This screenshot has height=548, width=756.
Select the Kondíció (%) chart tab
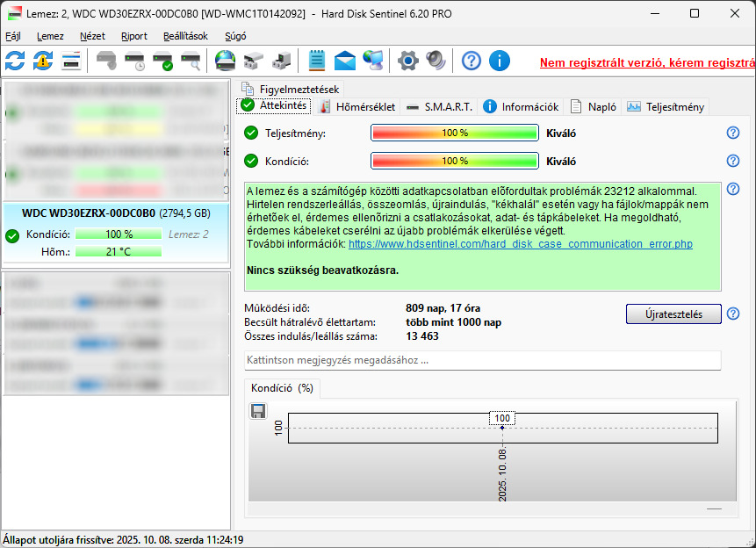point(282,388)
